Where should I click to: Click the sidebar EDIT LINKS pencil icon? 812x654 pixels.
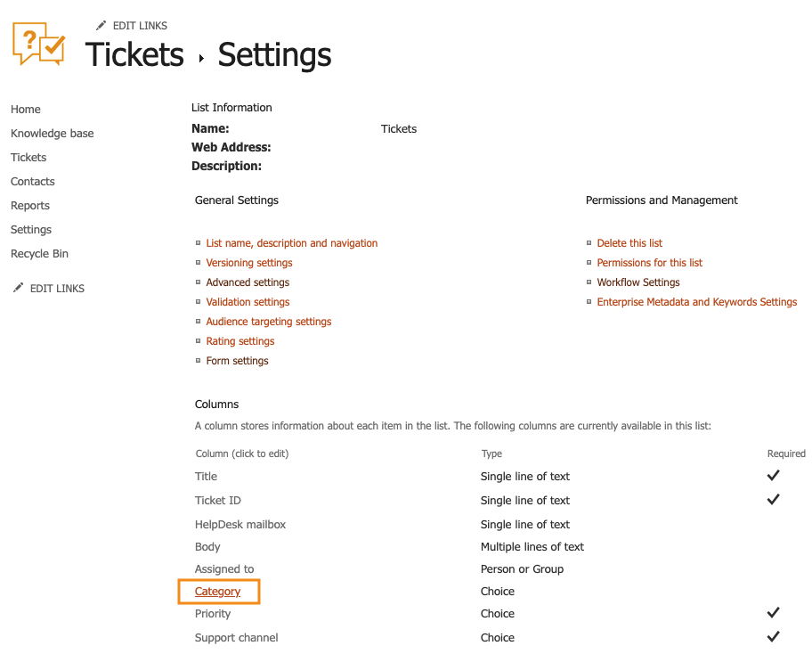pos(18,288)
